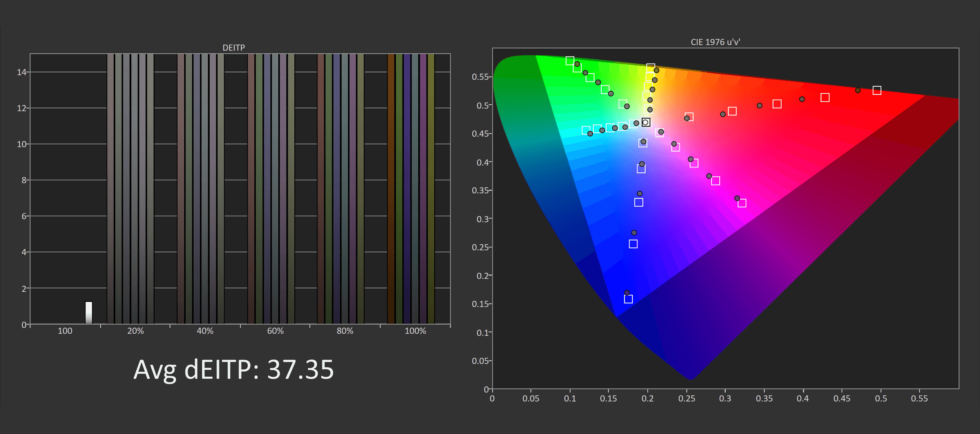The height and width of the screenshot is (434, 980).
Task: Click the CIE 1976 u'v' chart title
Action: (x=715, y=42)
